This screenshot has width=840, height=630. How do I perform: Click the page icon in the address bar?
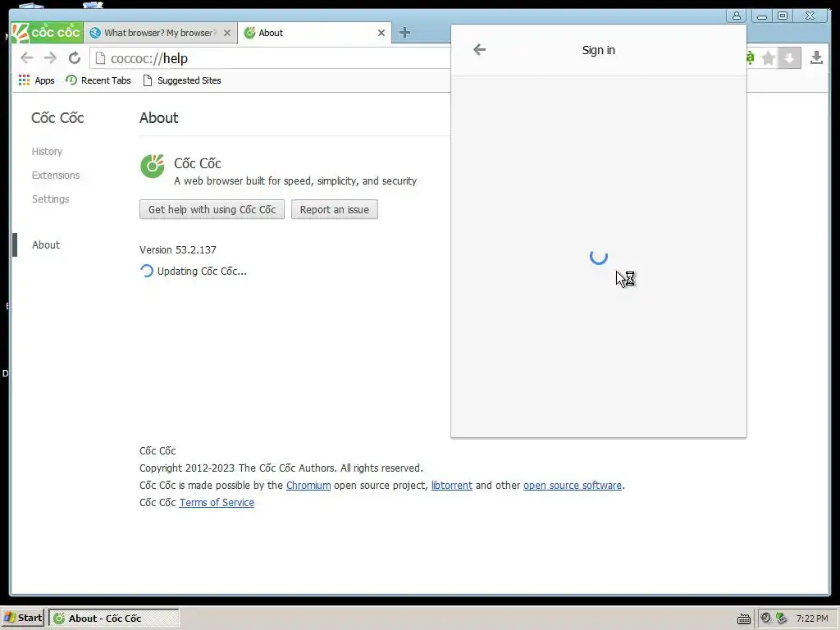tap(100, 58)
